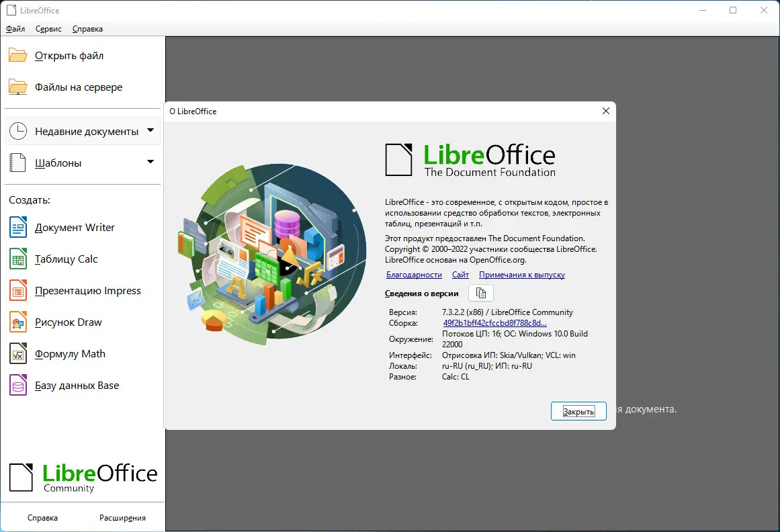Visit the Сайт link

click(460, 274)
